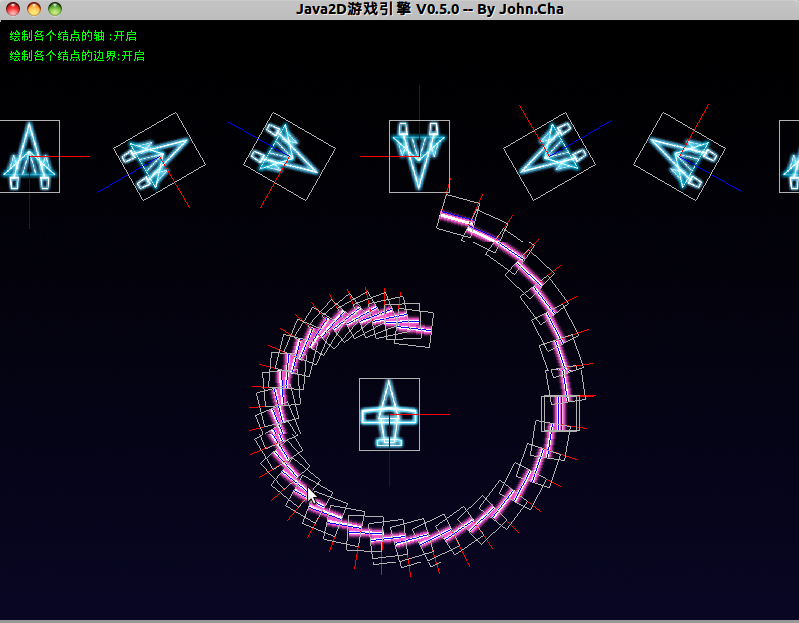Click the axis drawing status text 绘制各个结点的轴 :开启
Viewport: 799px width, 623px height.
click(x=73, y=36)
